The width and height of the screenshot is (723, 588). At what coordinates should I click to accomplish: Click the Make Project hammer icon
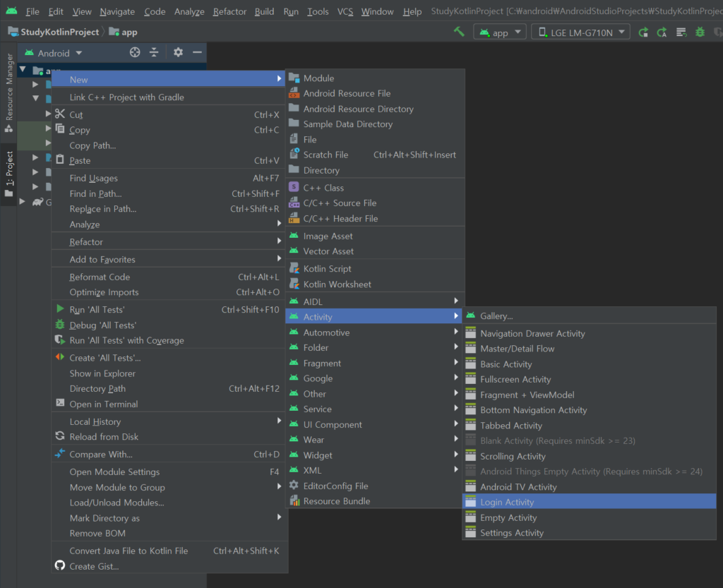point(459,32)
